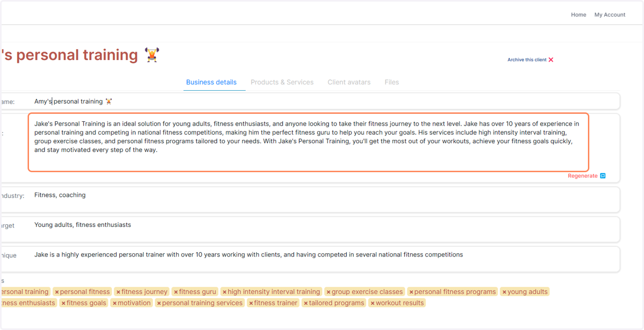644x330 pixels.
Task: Click the weightlifter emoji in the page title
Action: pyautogui.click(x=152, y=55)
